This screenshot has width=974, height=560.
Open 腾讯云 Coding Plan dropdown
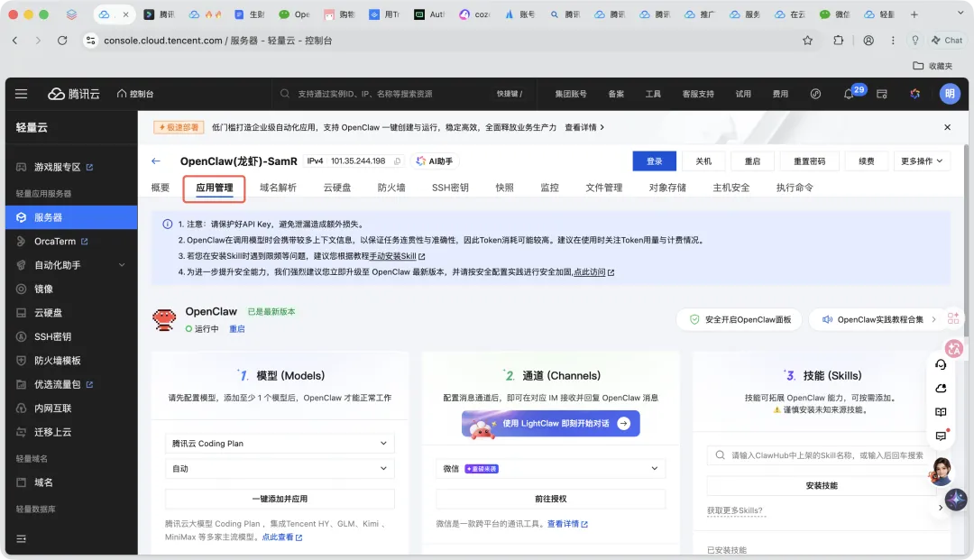[280, 444]
